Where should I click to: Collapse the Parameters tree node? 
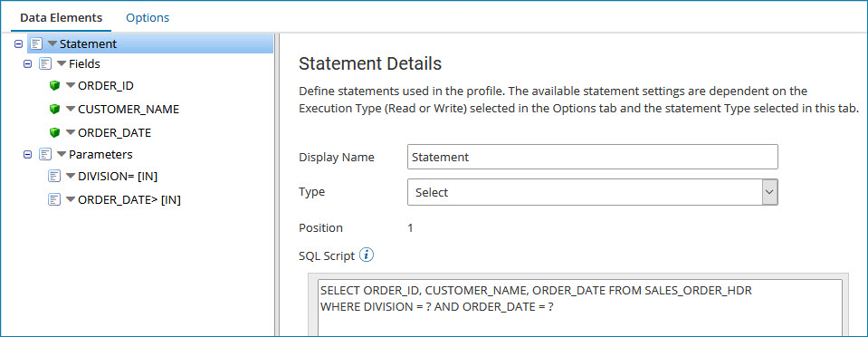click(x=27, y=154)
